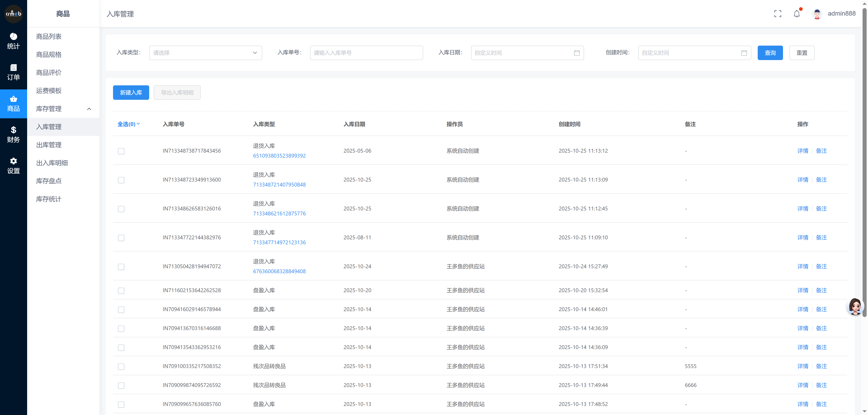Image resolution: width=868 pixels, height=415 pixels.
Task: Open the 入库类型 dropdown
Action: tap(205, 53)
